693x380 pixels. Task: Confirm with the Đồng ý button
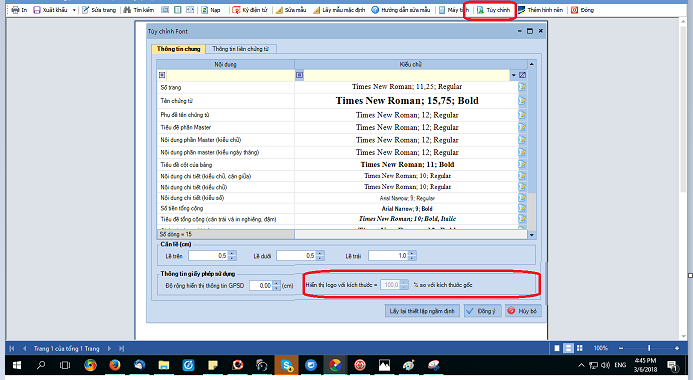[x=482, y=311]
